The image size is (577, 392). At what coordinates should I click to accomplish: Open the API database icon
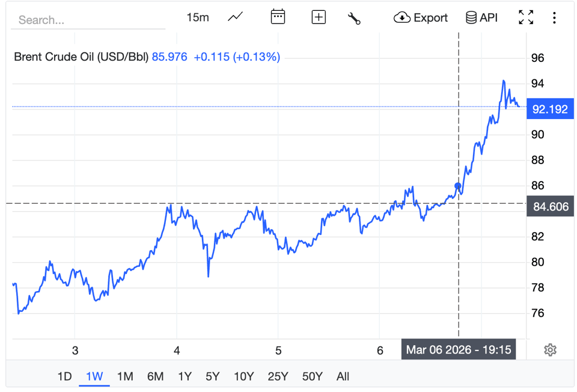click(482, 17)
